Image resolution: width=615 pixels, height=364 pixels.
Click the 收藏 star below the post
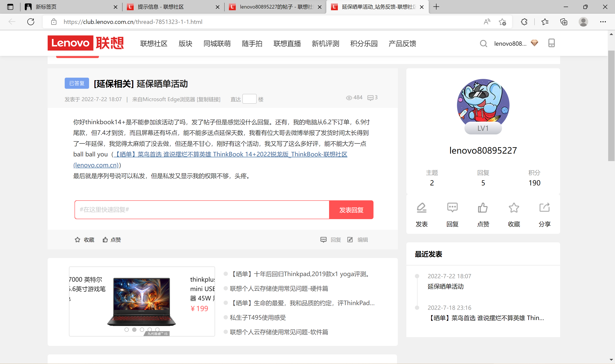point(77,240)
